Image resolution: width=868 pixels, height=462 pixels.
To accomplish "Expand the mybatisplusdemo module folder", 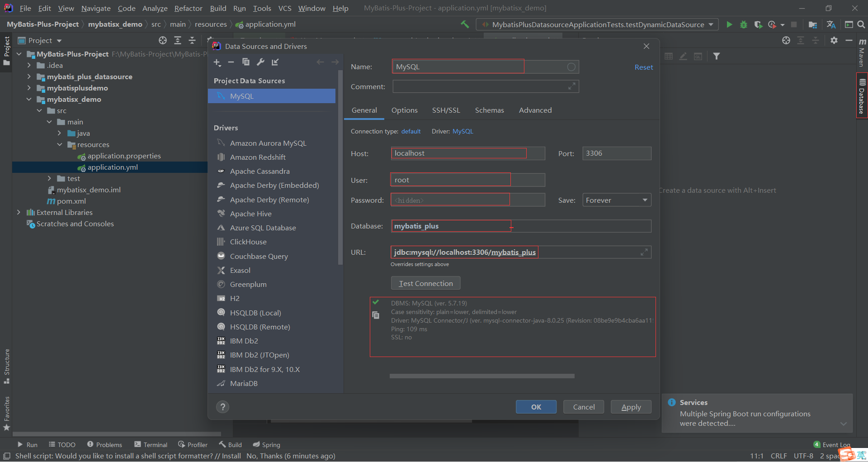I will click(29, 88).
